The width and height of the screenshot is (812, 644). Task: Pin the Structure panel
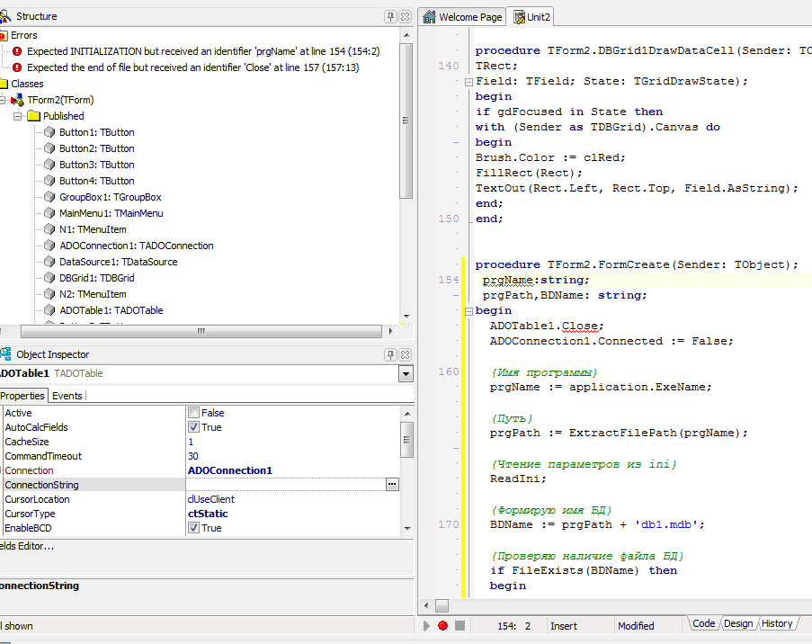click(x=390, y=16)
